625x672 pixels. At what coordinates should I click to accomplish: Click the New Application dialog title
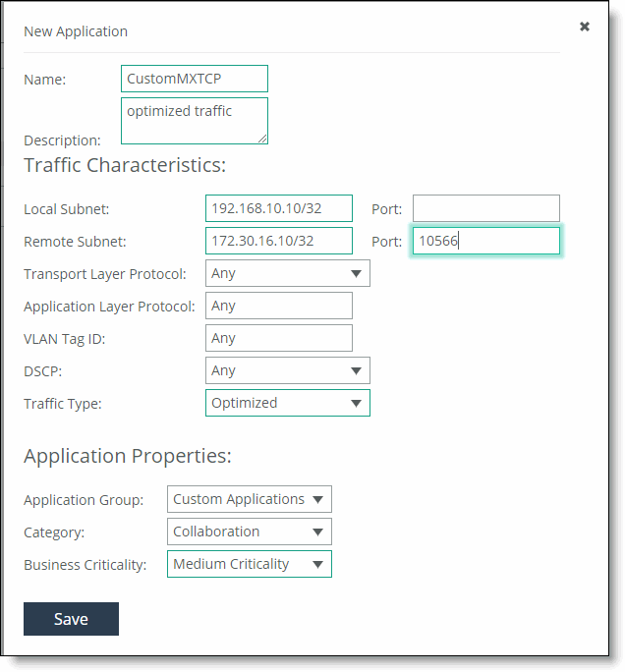click(76, 31)
